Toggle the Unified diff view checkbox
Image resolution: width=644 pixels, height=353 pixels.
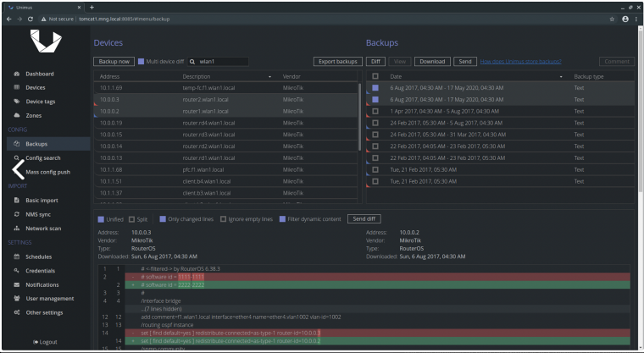point(101,219)
